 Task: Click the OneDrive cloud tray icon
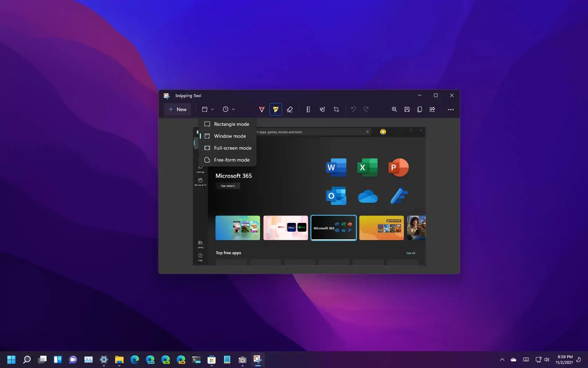pyautogui.click(x=513, y=360)
